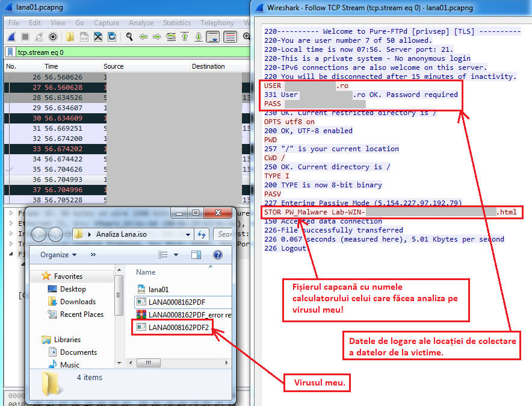Sort packet list by No. column
The height and width of the screenshot is (406, 532).
point(23,66)
